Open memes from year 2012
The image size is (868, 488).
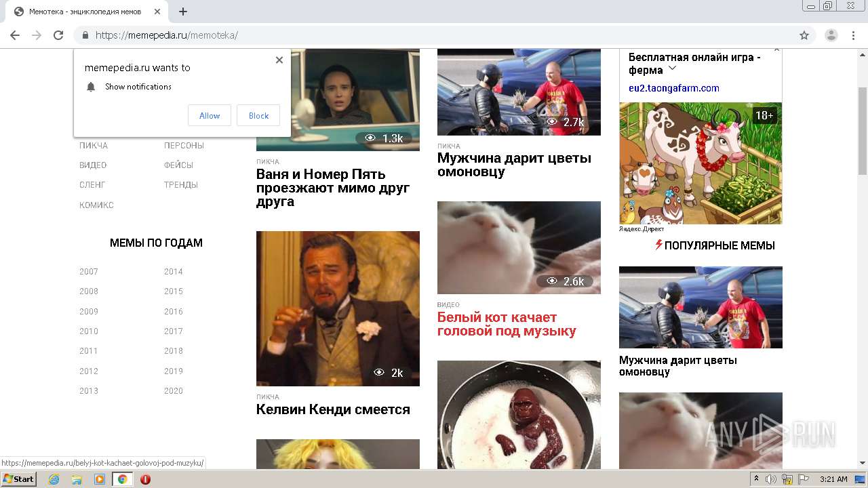point(89,371)
